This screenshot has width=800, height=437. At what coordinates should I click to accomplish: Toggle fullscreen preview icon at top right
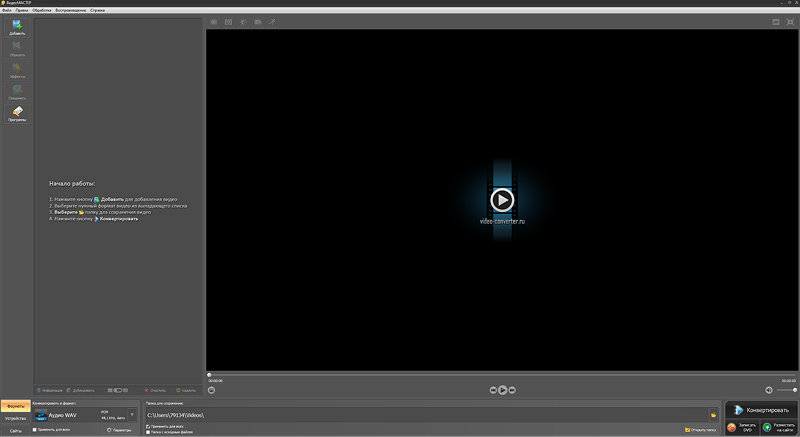pos(790,22)
